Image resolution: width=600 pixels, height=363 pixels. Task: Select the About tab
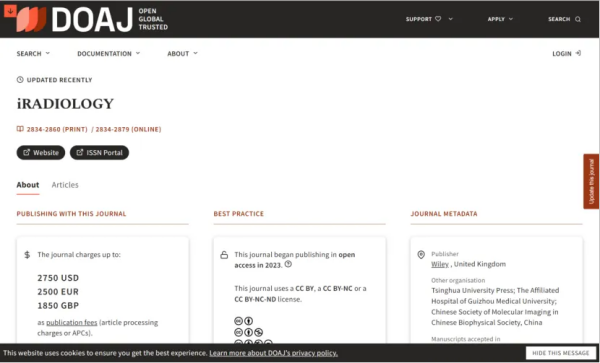(28, 185)
